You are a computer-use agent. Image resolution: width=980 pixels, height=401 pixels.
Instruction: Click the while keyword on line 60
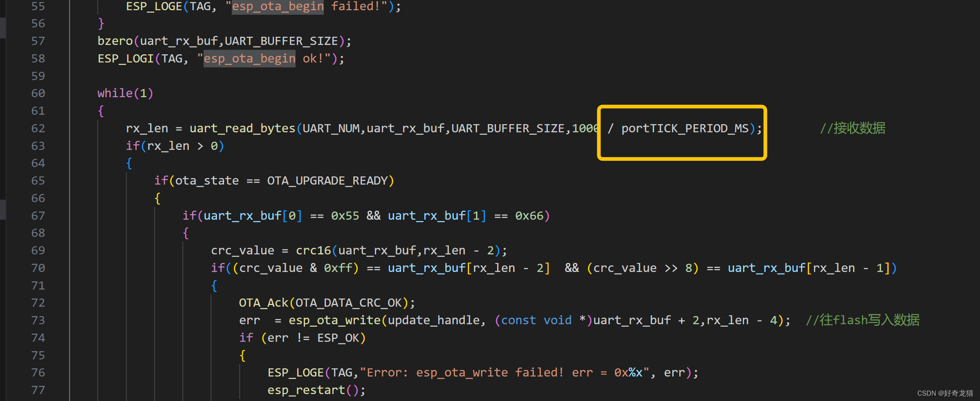tap(115, 94)
